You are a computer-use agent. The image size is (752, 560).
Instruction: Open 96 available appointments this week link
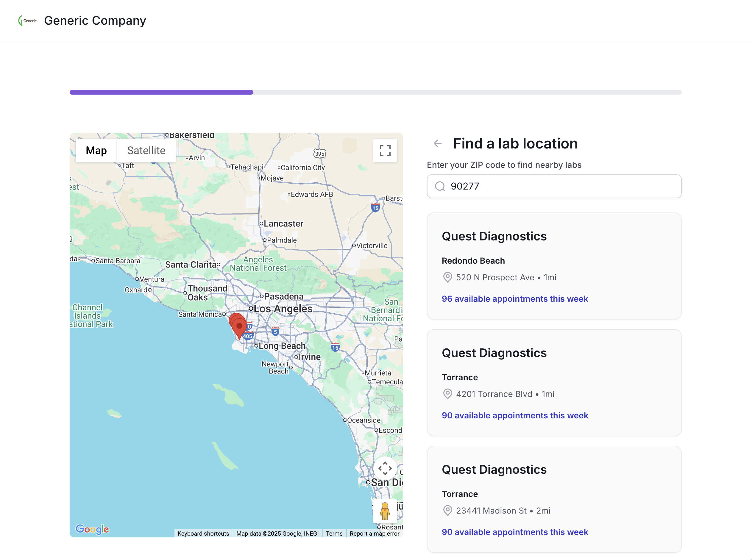[x=514, y=299]
